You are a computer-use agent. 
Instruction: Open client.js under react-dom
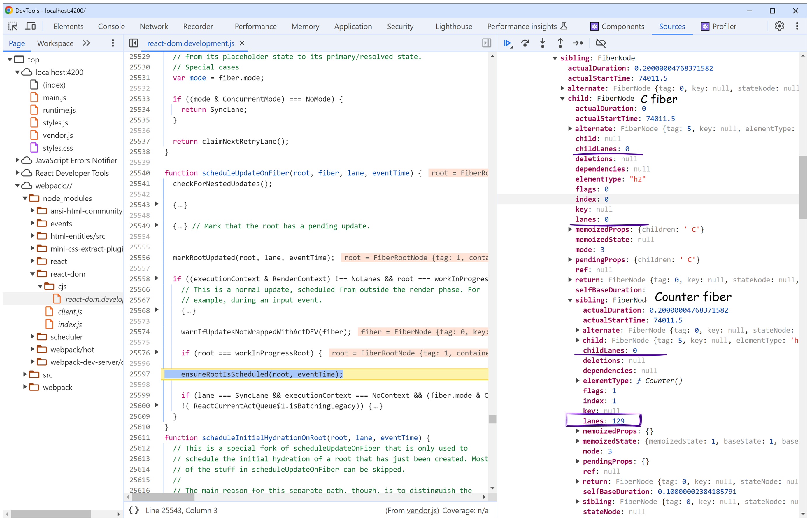click(70, 312)
